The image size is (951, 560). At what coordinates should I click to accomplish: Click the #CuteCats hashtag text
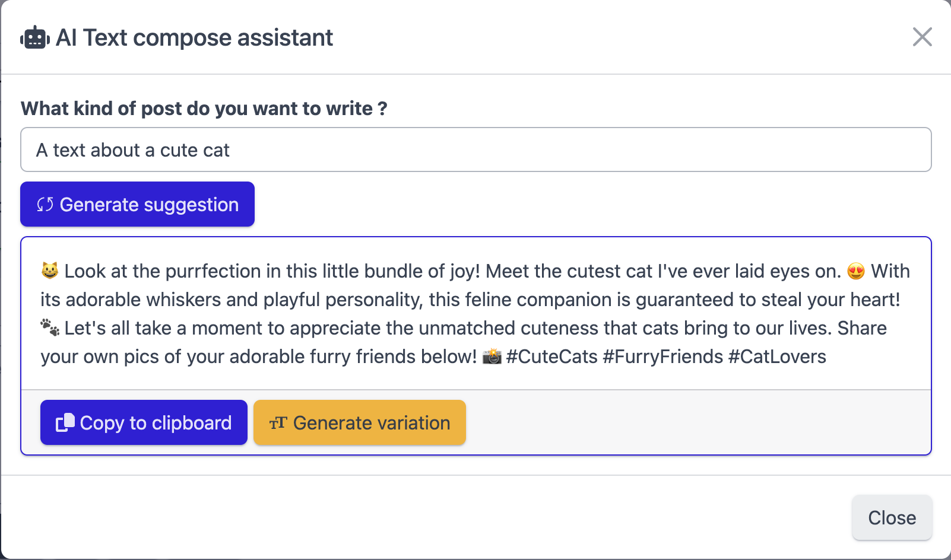click(x=551, y=357)
